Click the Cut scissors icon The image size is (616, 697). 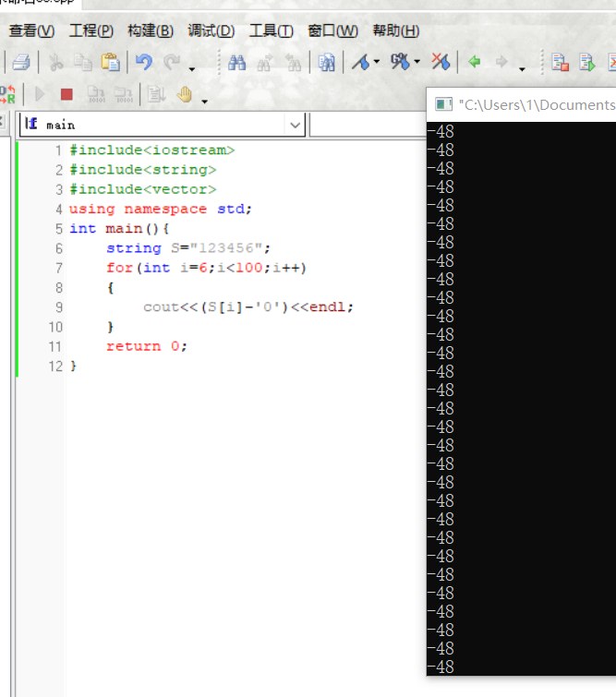(x=55, y=62)
